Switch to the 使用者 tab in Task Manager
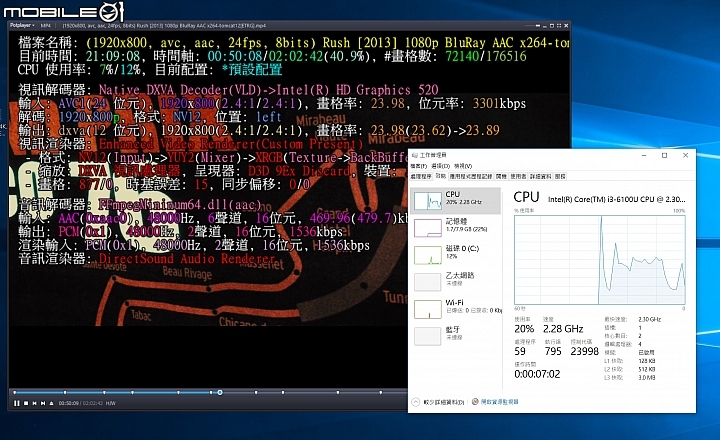 pyautogui.click(x=518, y=176)
